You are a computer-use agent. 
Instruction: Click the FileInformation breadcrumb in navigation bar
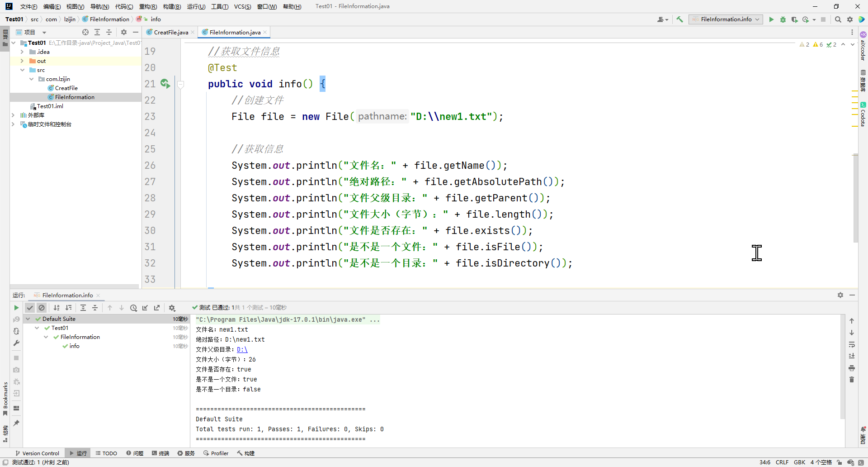(x=106, y=19)
